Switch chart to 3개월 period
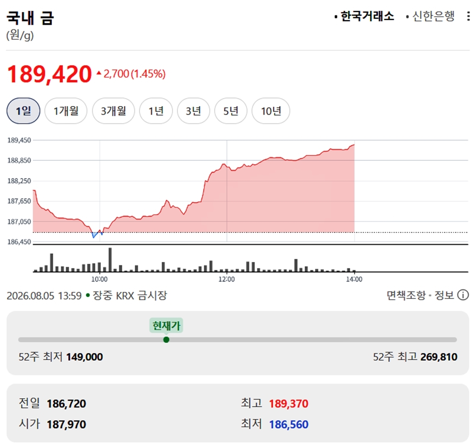Screen dimensions: 476x448 [x=113, y=111]
